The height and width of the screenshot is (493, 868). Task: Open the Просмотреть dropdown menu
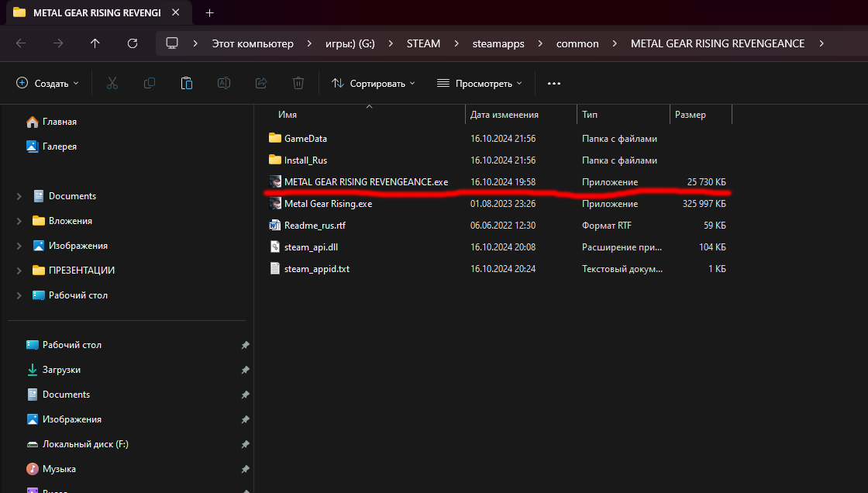pyautogui.click(x=480, y=83)
